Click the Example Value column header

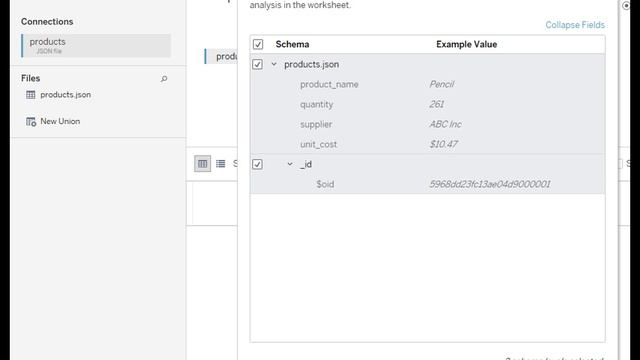click(x=467, y=44)
